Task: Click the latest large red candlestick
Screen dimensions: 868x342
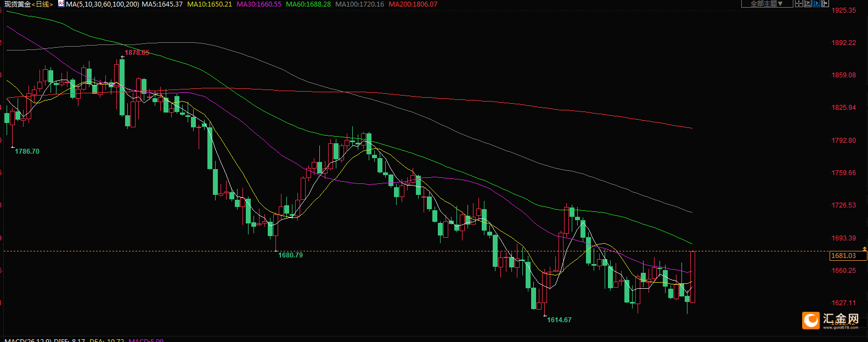Action: pyautogui.click(x=693, y=277)
